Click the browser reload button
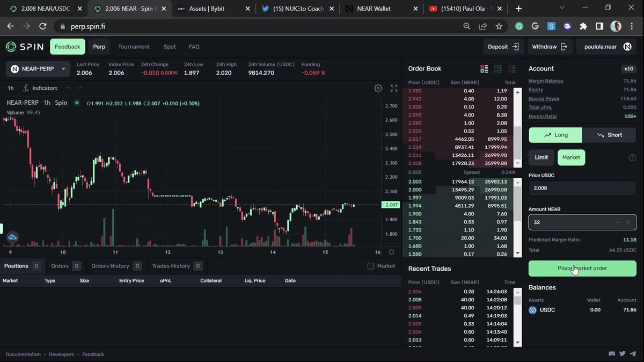 [x=42, y=26]
